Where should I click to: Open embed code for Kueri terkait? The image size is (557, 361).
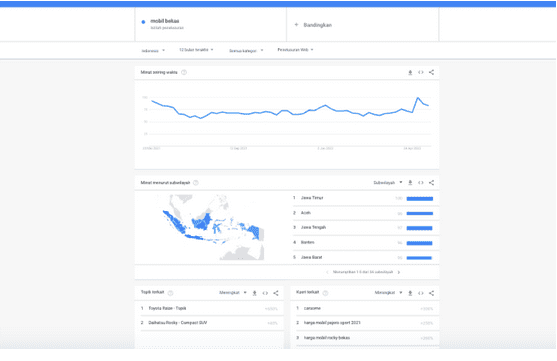421,293
